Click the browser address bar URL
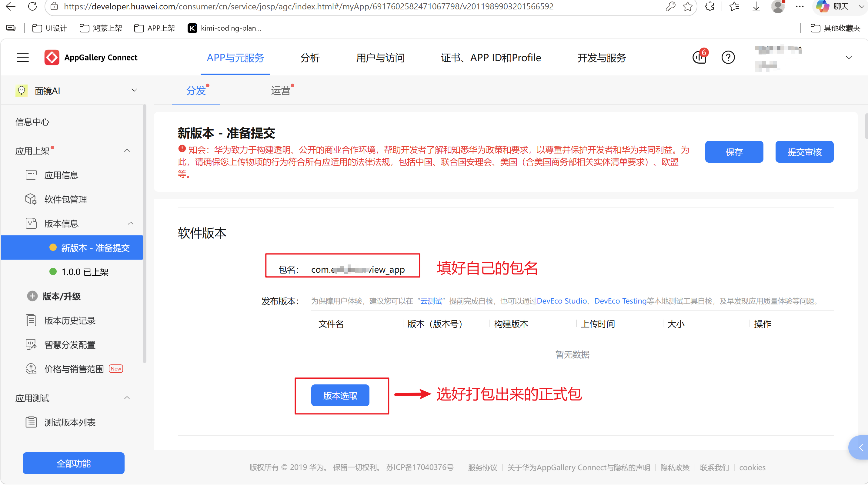 (x=309, y=6)
